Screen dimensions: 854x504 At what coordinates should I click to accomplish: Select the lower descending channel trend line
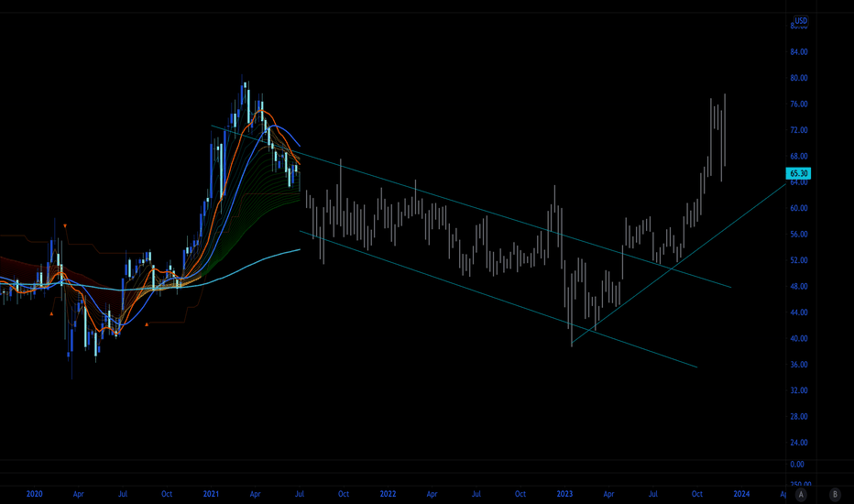(x=498, y=299)
